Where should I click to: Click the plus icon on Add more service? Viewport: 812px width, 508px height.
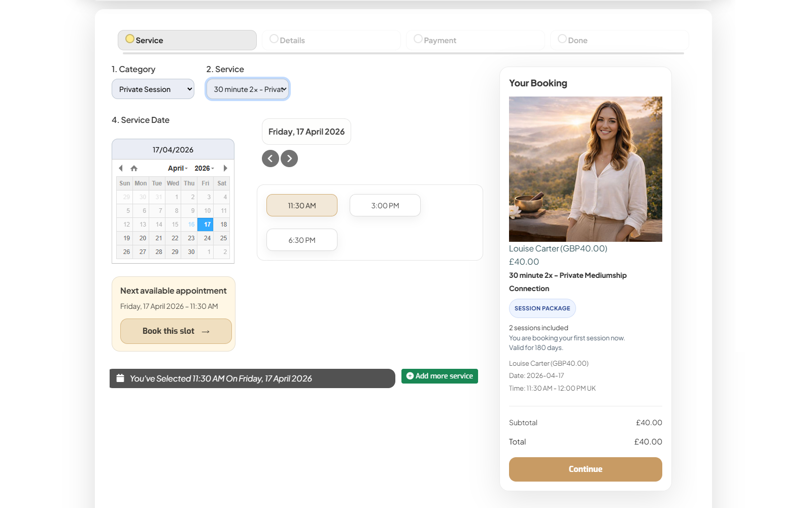coord(410,376)
